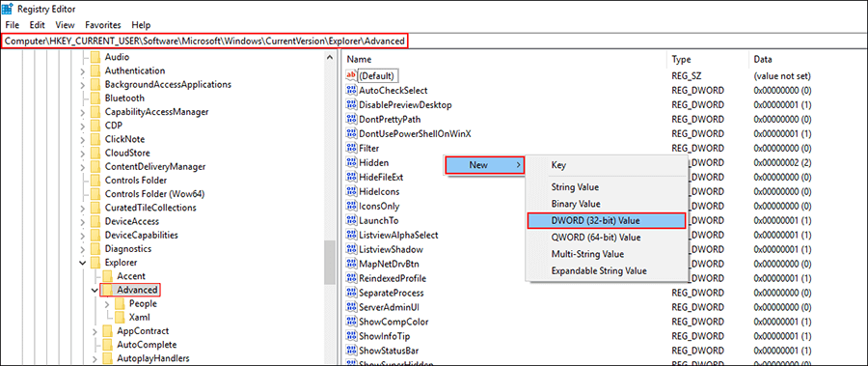Expand the ContentDeliveryManager node
This screenshot has width=868, height=366.
pos(83,166)
